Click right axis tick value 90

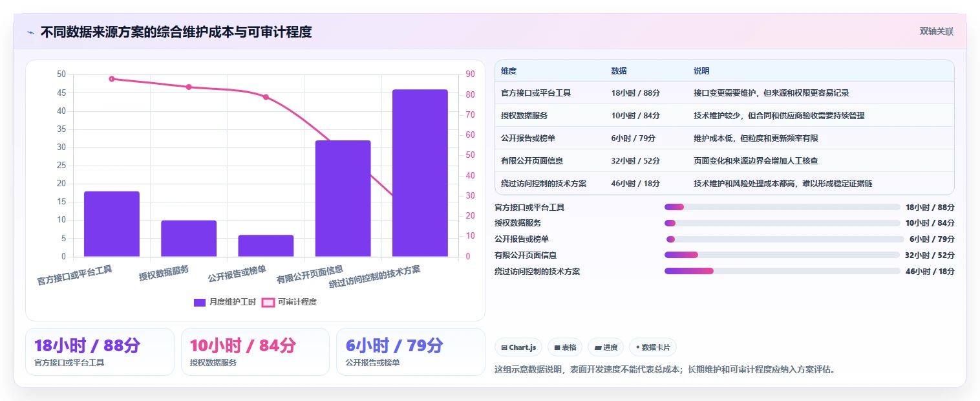click(470, 74)
